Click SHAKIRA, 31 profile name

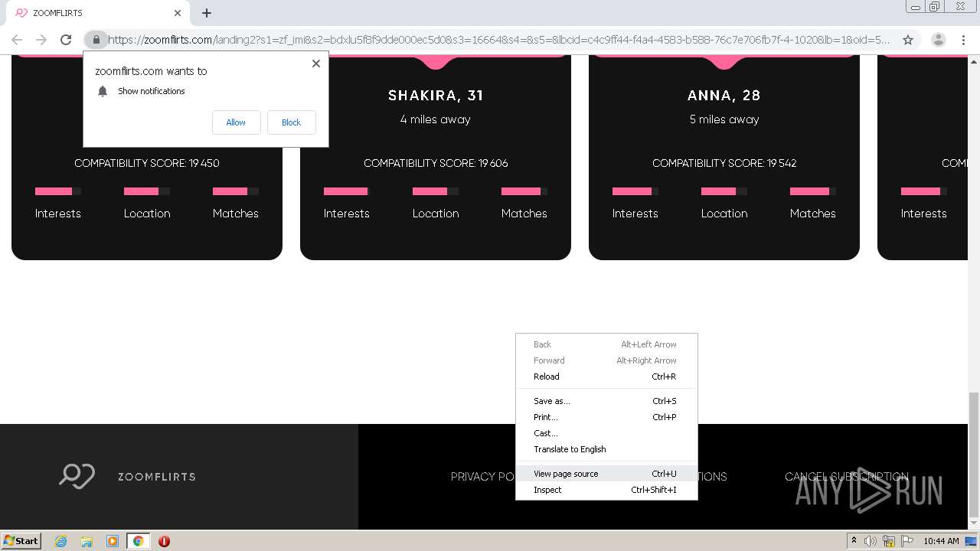pos(436,96)
